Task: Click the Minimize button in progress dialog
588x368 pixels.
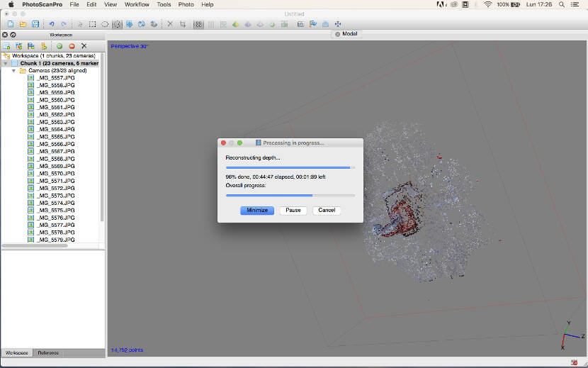Action: tap(257, 211)
